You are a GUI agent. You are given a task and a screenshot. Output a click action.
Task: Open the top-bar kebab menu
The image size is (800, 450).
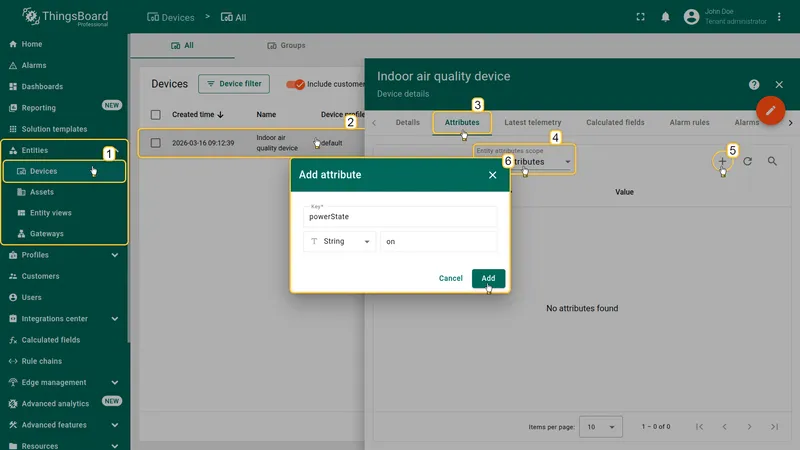[x=779, y=17]
